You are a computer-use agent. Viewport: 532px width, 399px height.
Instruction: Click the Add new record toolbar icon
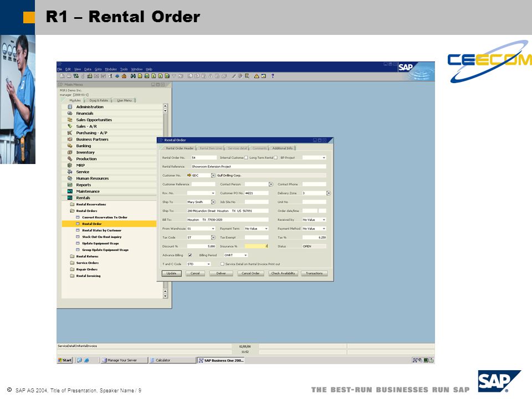pos(140,76)
